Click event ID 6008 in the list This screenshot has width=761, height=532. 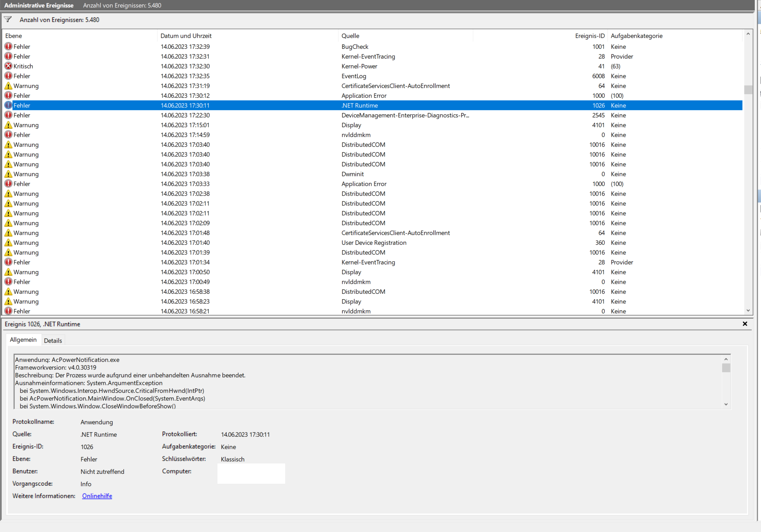598,76
